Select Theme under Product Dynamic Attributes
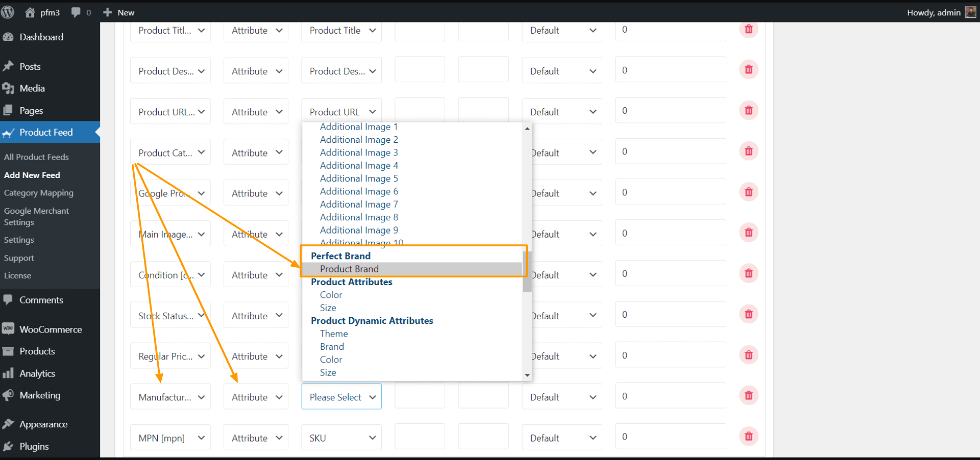The width and height of the screenshot is (980, 460). (334, 334)
